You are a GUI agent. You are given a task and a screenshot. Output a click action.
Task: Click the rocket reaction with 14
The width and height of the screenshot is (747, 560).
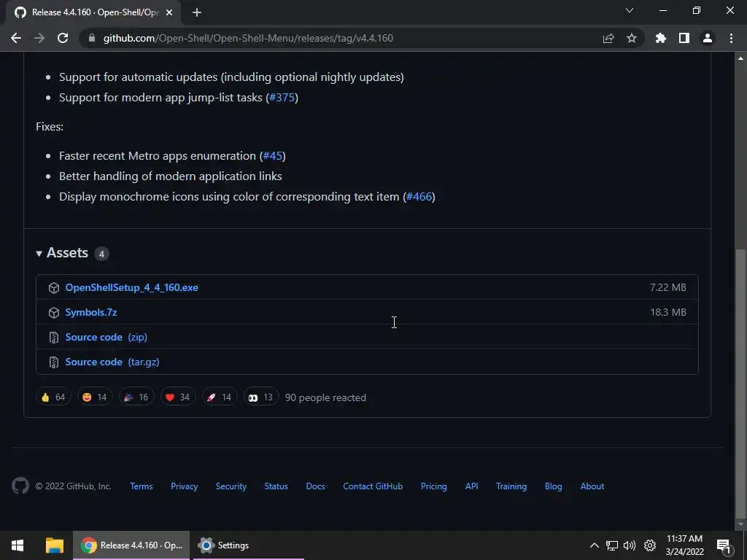[220, 397]
